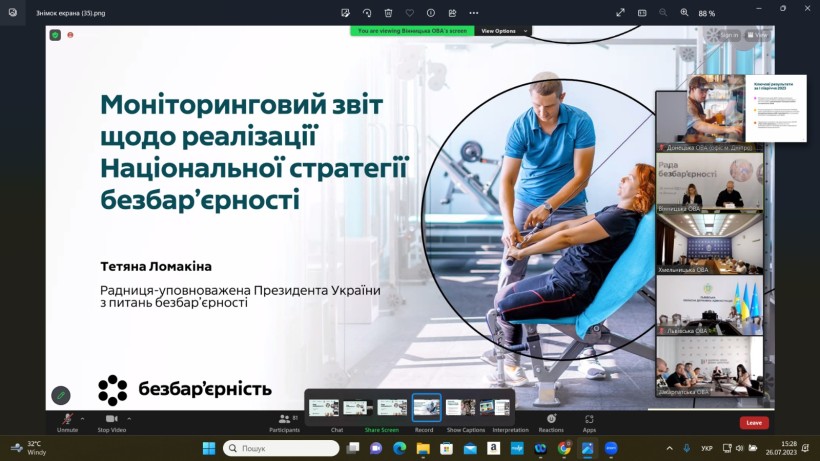Click the microphone icon in system tray
Screen dimensions: 820x461
[x=687, y=448]
